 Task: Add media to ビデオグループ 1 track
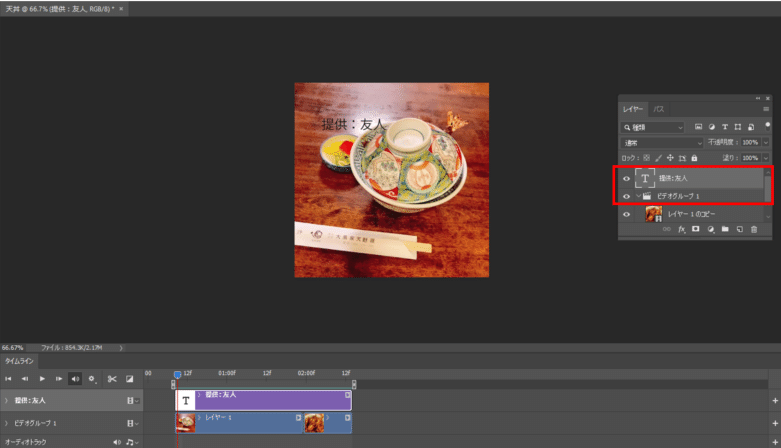(x=775, y=423)
